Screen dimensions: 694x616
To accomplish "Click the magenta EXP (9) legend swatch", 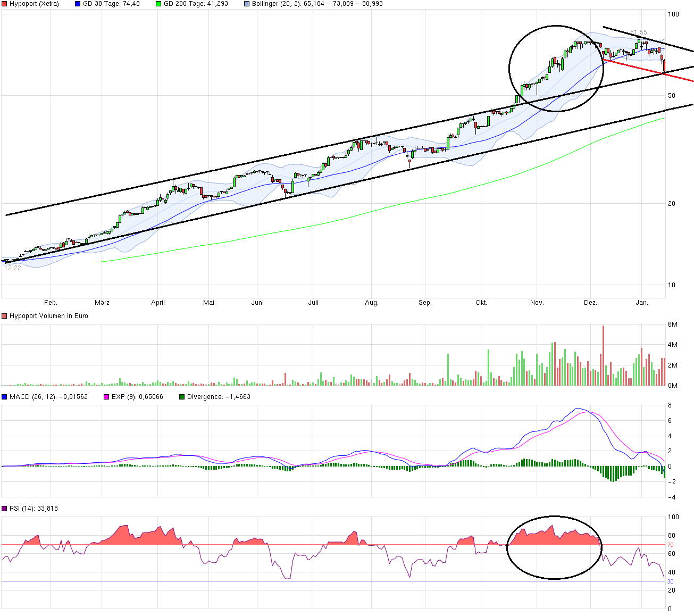I will [106, 397].
